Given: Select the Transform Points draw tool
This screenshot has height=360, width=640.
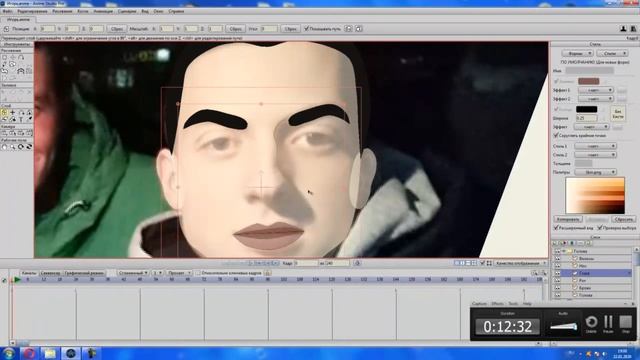Looking at the screenshot, I should pyautogui.click(x=13, y=57).
